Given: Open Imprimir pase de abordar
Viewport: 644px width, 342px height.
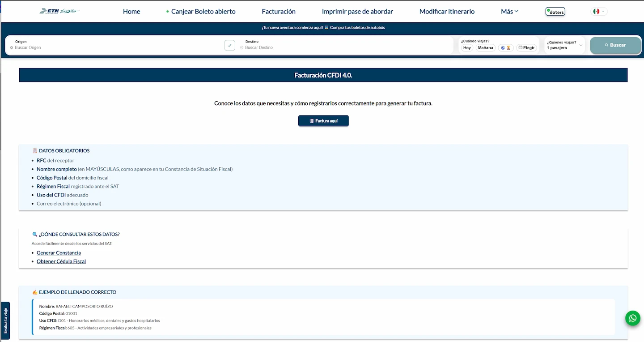Looking at the screenshot, I should point(357,12).
